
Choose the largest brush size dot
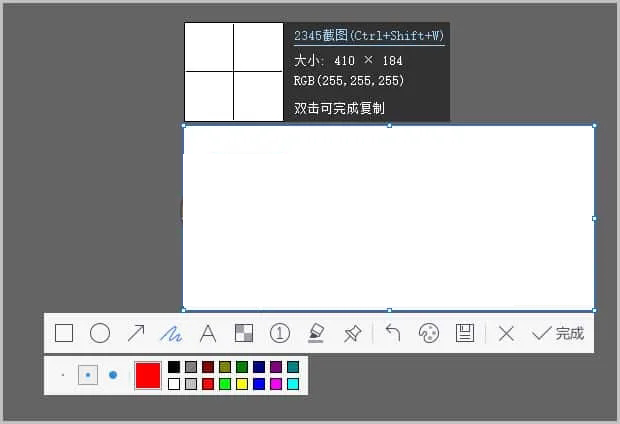click(x=113, y=375)
